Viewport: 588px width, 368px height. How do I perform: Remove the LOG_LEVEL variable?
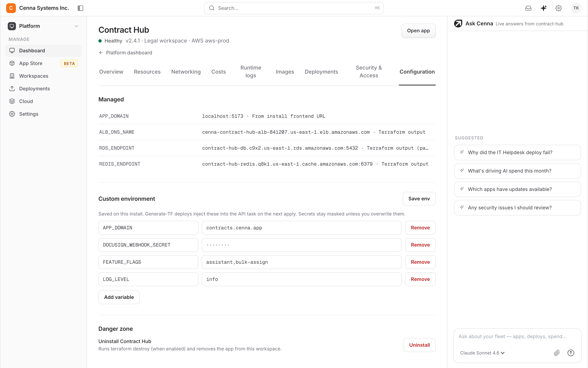tap(420, 279)
